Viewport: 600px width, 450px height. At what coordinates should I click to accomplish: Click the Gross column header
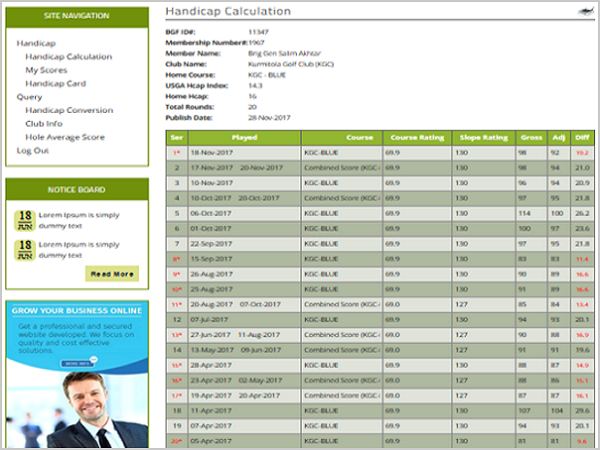(530, 137)
